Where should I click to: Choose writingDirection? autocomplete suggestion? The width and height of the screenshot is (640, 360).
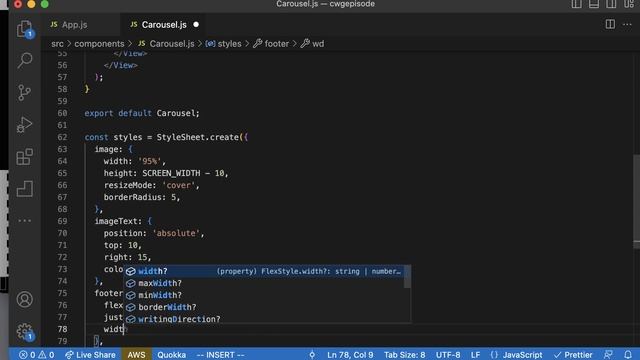(x=264, y=318)
